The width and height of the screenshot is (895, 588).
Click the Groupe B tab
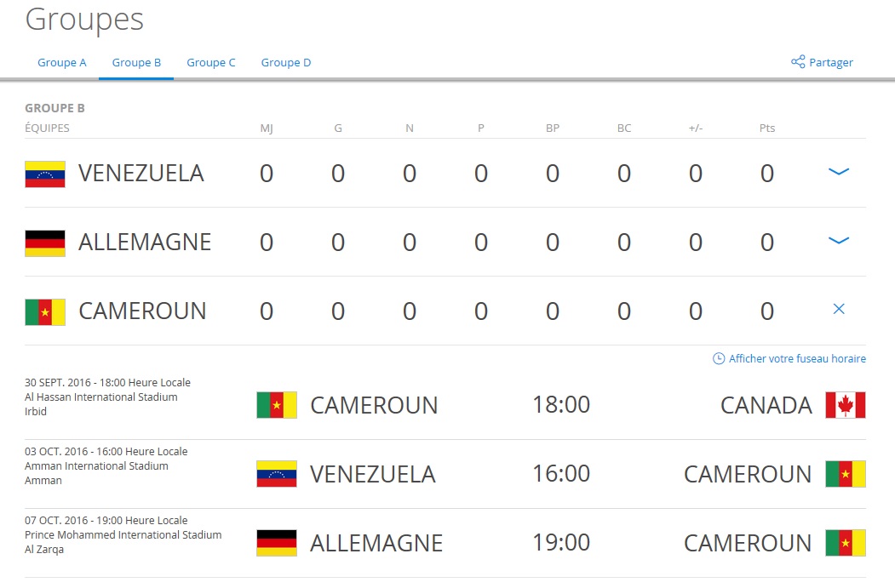[136, 62]
